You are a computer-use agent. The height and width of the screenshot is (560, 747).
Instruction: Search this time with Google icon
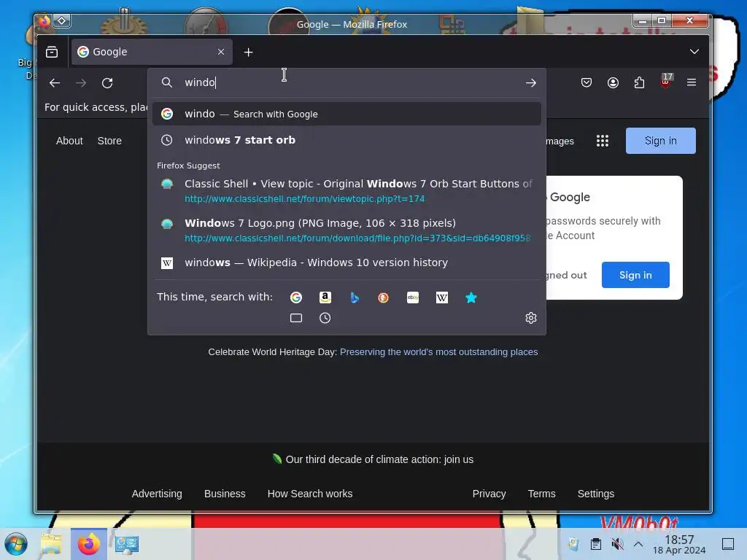pos(296,297)
